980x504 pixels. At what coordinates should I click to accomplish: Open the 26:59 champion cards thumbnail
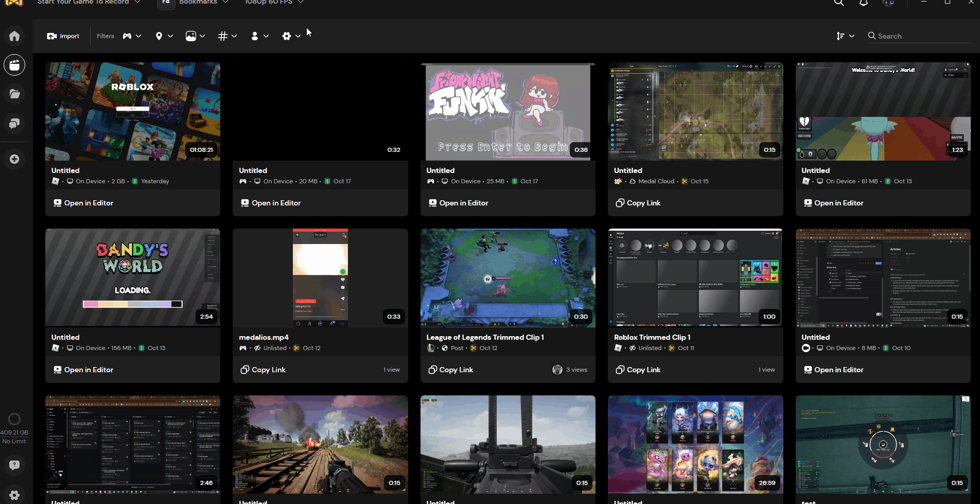(695, 445)
